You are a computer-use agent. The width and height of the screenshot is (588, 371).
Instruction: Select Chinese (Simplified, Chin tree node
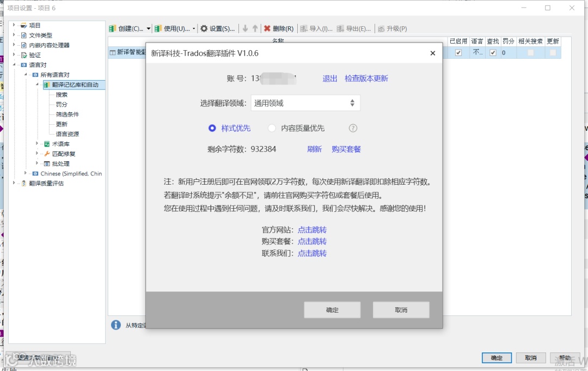71,174
